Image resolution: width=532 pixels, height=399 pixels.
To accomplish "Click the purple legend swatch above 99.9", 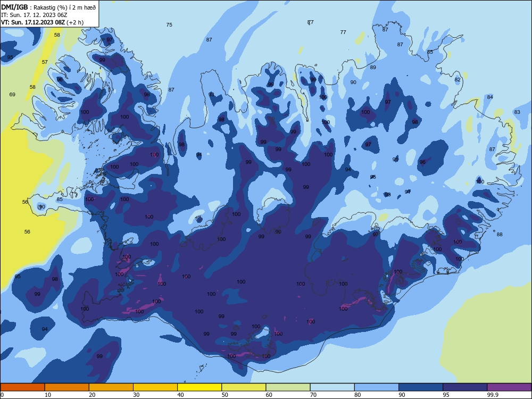I will click(509, 387).
